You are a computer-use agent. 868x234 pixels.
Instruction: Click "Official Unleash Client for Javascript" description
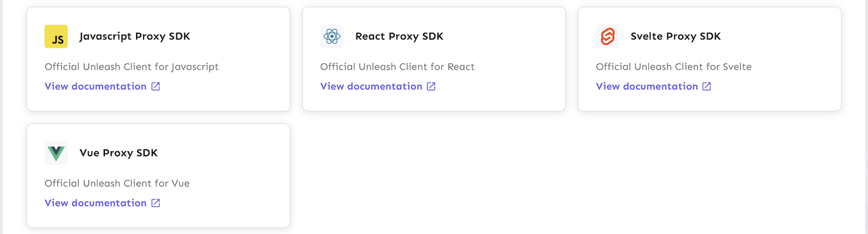click(131, 67)
